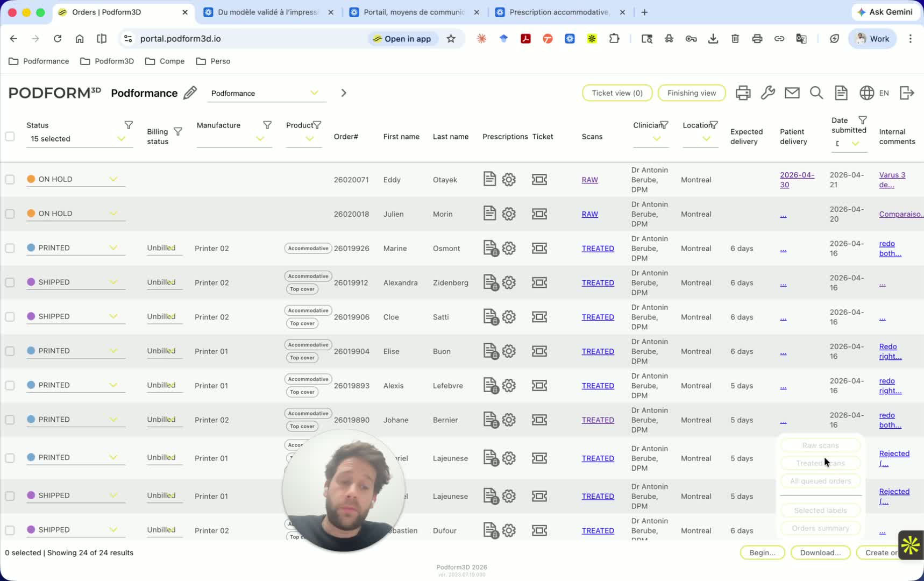The image size is (924, 581).
Task: Click the search magnifier icon
Action: coord(816,93)
